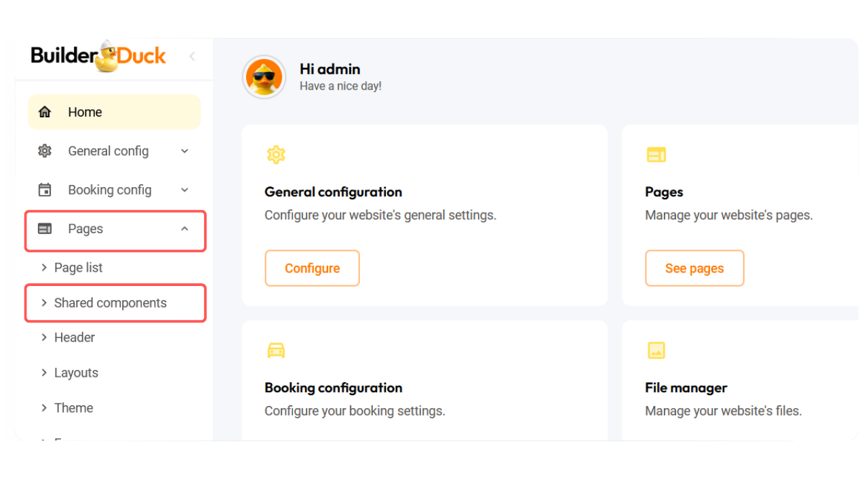
Task: Expand the Booking config dropdown chevron
Action: (184, 190)
